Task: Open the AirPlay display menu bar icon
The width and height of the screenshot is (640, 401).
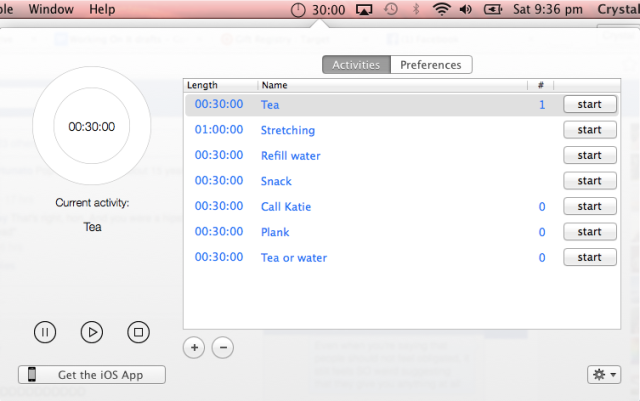Action: pyautogui.click(x=364, y=9)
